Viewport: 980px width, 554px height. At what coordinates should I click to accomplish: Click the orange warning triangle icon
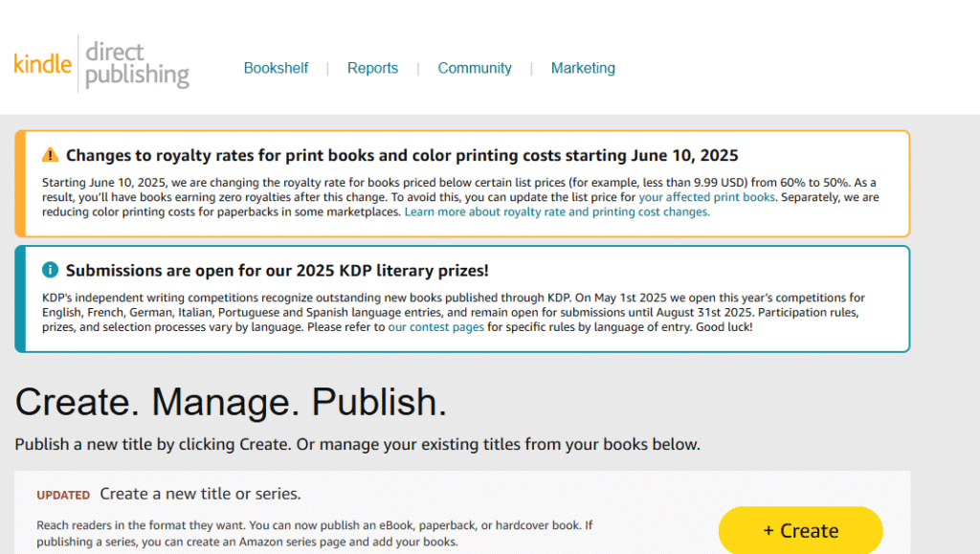[x=50, y=155]
